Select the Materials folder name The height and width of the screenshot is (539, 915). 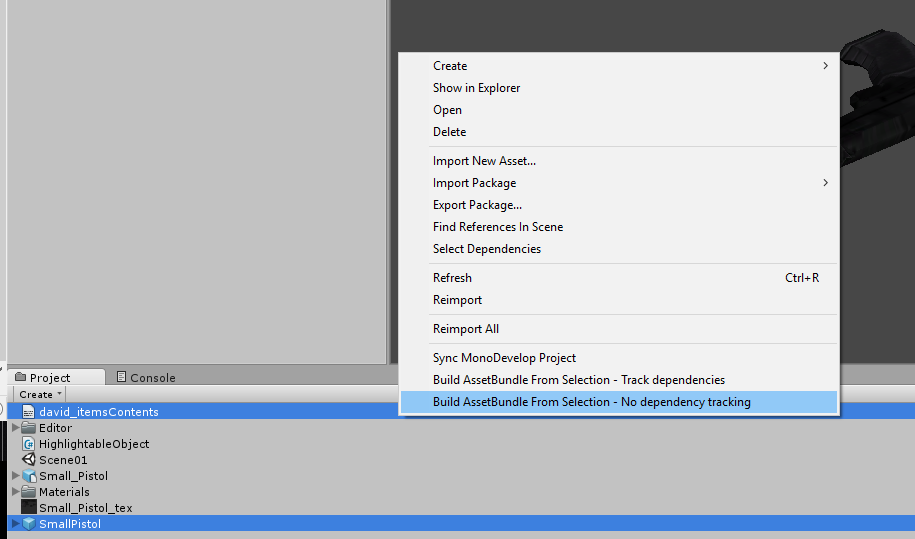click(x=64, y=492)
